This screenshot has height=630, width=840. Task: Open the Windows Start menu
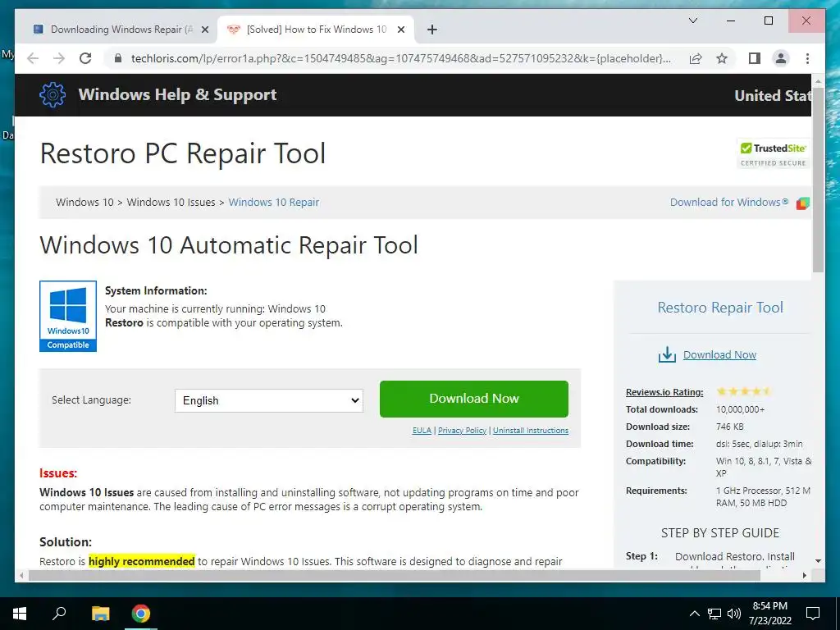point(20,614)
